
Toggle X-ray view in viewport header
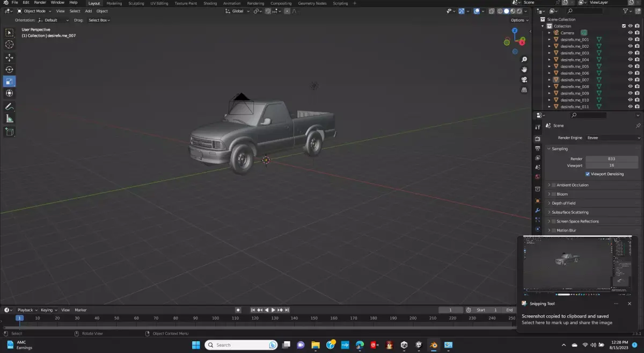(x=491, y=11)
